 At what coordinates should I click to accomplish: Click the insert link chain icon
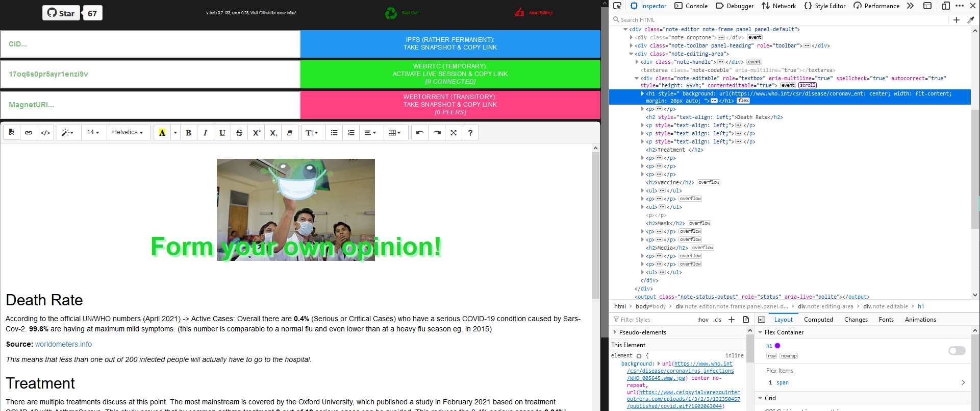[x=29, y=133]
